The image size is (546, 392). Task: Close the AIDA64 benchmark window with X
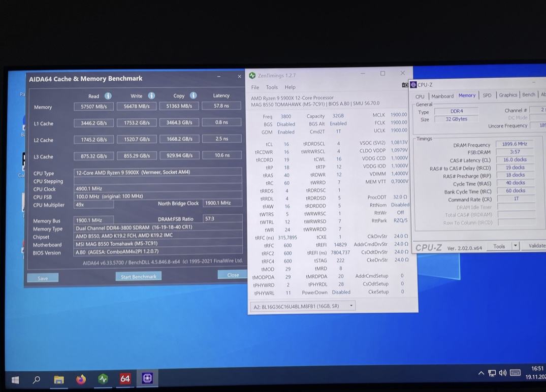(239, 76)
